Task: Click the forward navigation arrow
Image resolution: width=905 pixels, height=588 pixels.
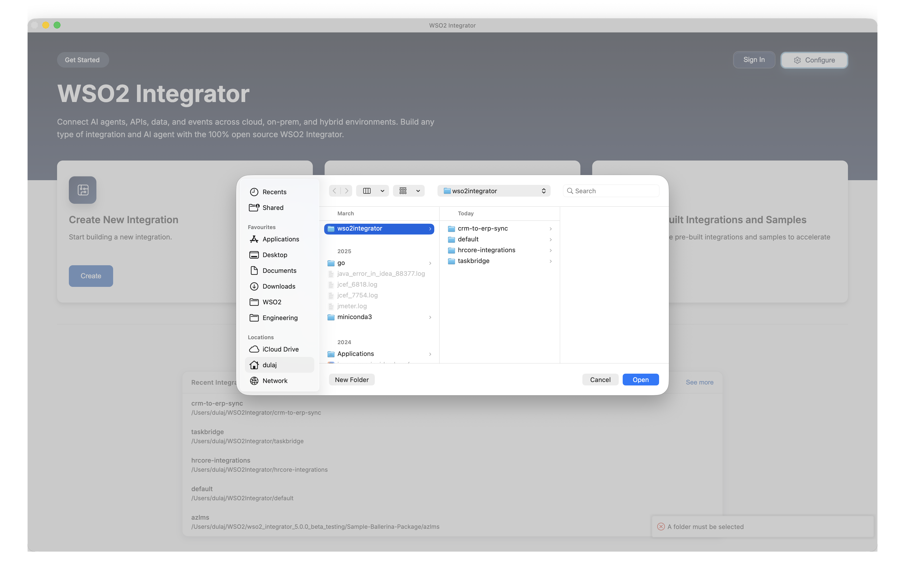Action: (x=347, y=191)
